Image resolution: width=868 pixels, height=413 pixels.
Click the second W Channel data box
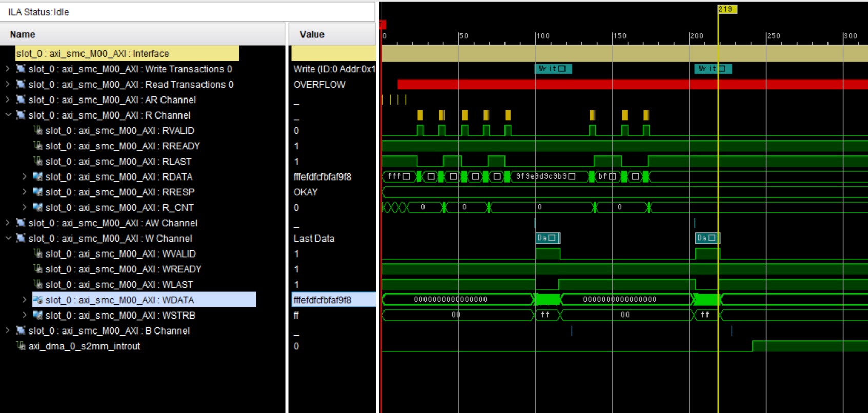pos(708,238)
